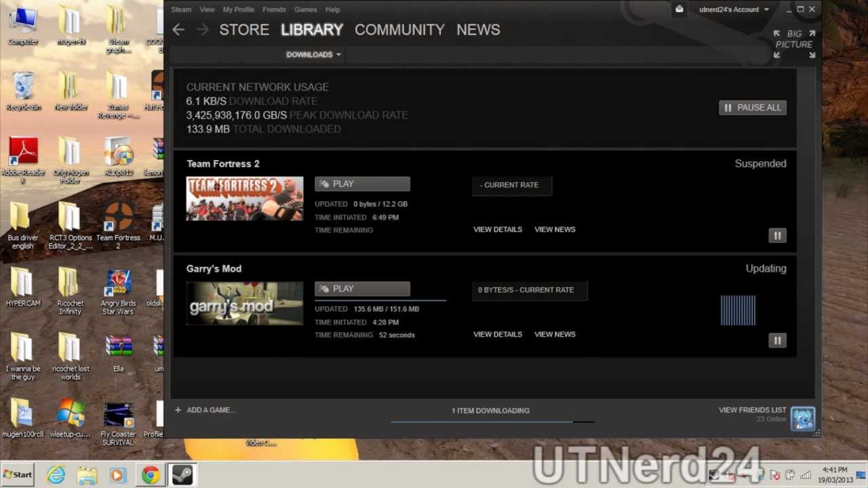Play Garry's Mod

pos(362,289)
